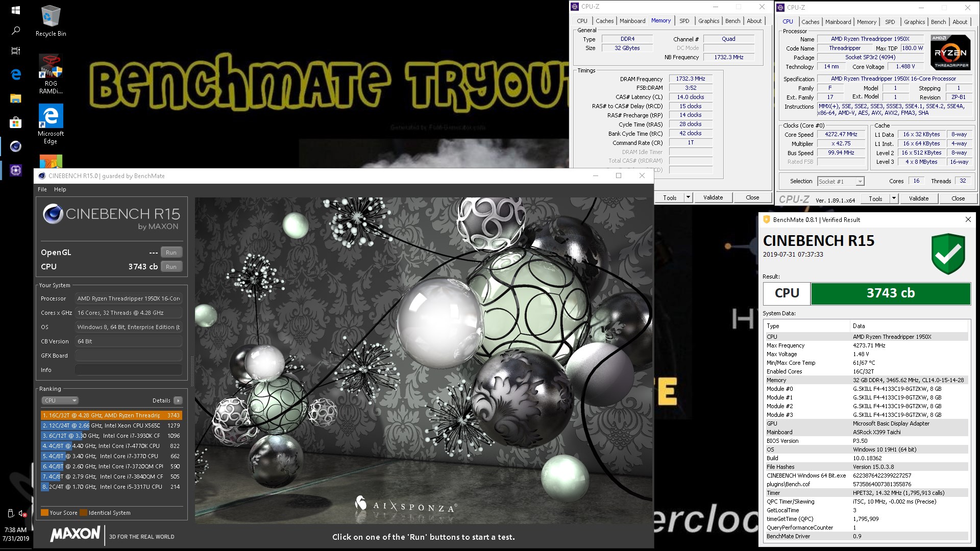
Task: Select ranking entry Xeon X5650 1279
Action: click(x=111, y=425)
